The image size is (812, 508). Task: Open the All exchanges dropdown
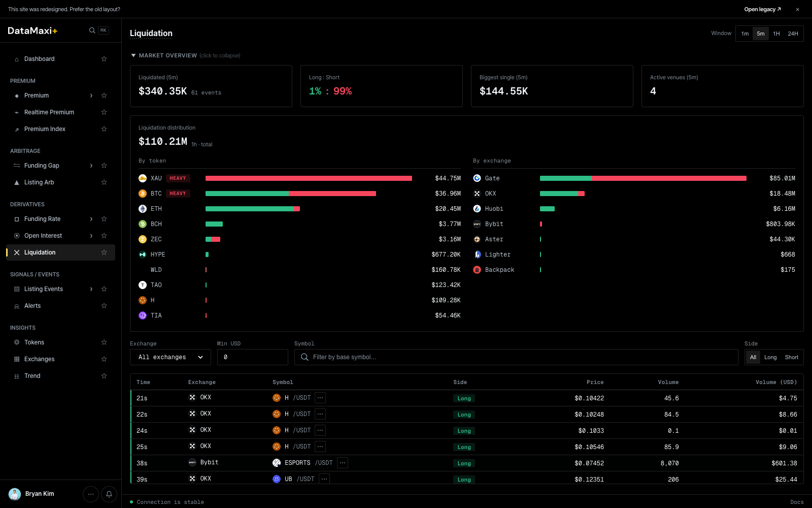170,357
